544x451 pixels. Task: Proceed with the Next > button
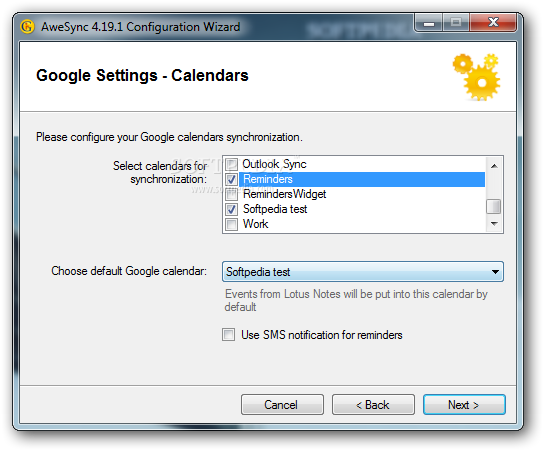tap(464, 405)
